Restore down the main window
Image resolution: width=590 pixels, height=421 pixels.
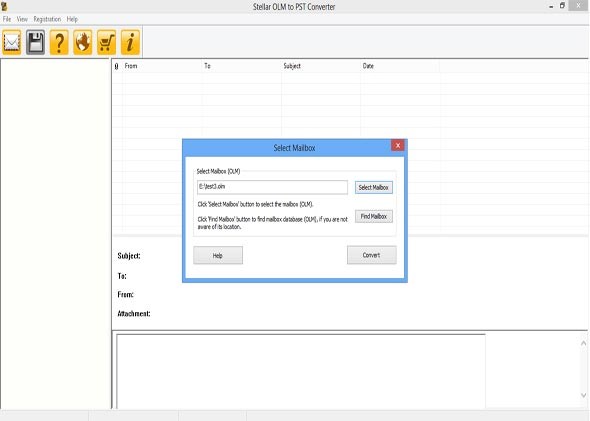click(x=562, y=6)
